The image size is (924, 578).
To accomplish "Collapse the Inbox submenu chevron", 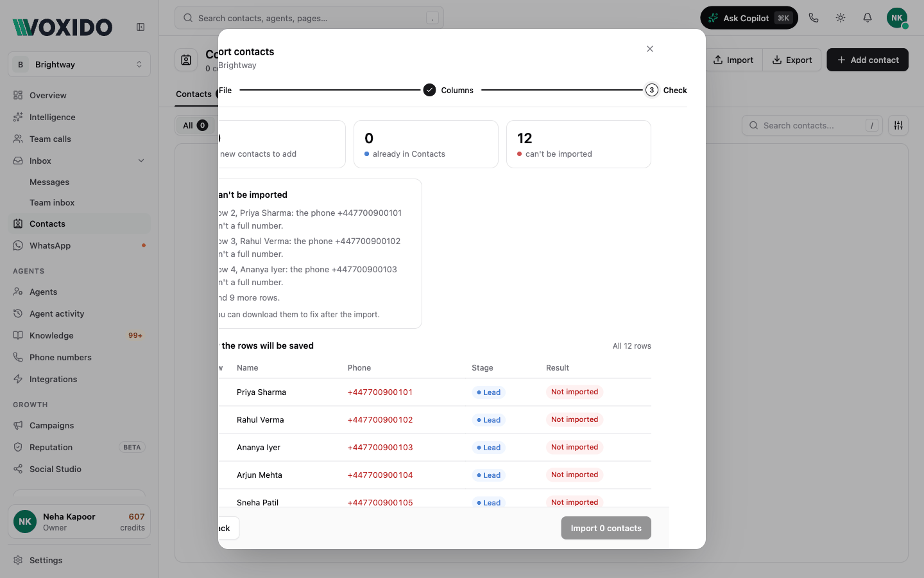I will click(x=141, y=161).
